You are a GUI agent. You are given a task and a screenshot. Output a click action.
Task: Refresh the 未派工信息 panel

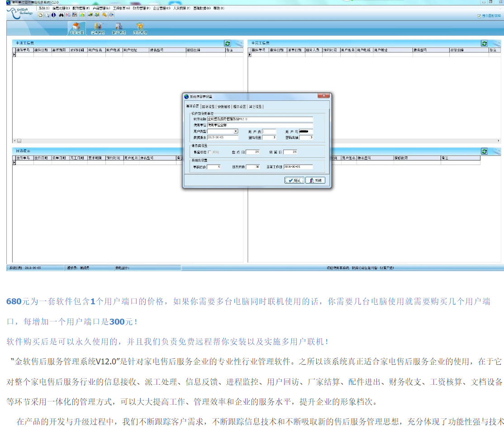point(228,43)
